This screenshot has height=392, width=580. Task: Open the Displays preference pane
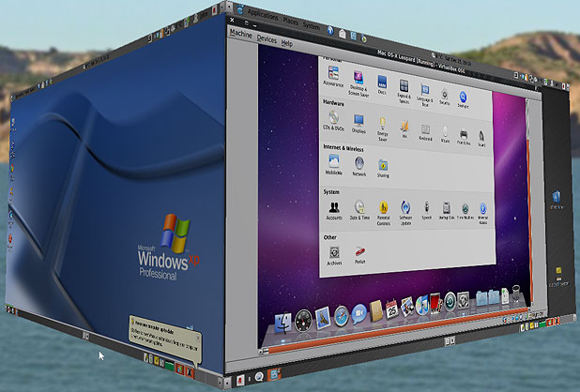coord(359,124)
